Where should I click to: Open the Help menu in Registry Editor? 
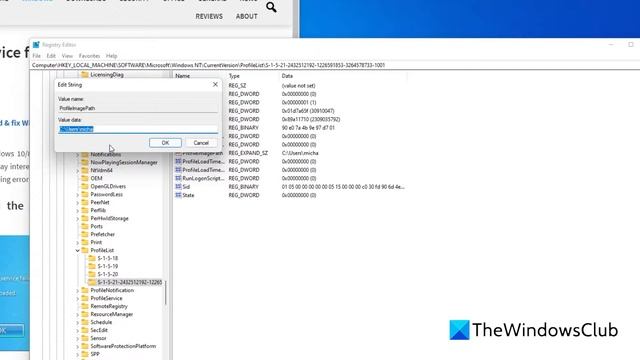click(x=111, y=56)
